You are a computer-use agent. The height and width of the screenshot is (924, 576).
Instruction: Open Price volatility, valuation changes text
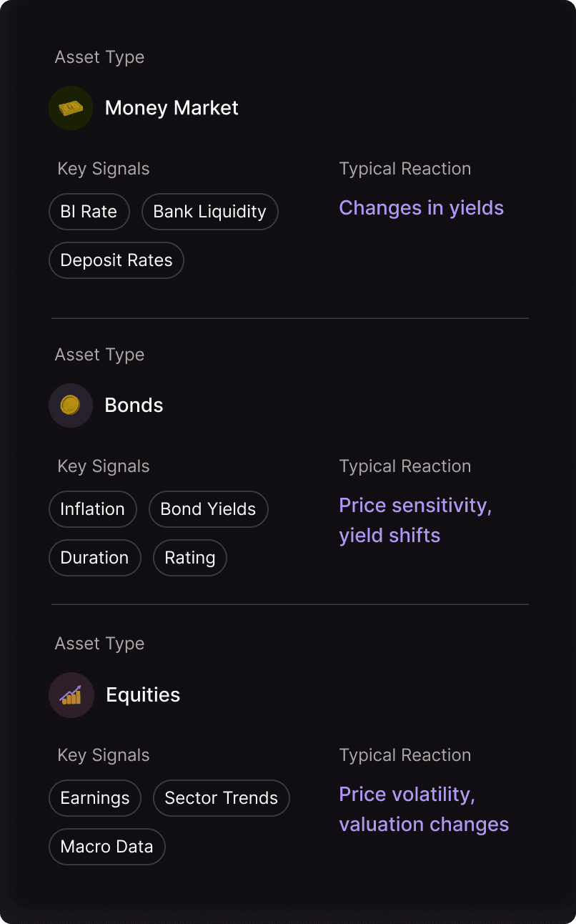tap(424, 810)
